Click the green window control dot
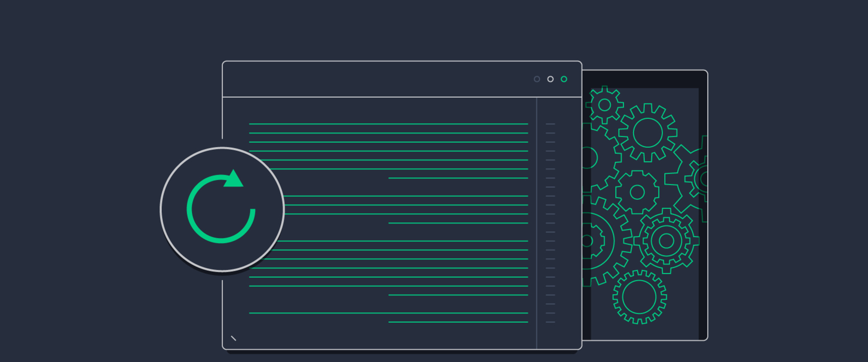868x362 pixels. 564,79
